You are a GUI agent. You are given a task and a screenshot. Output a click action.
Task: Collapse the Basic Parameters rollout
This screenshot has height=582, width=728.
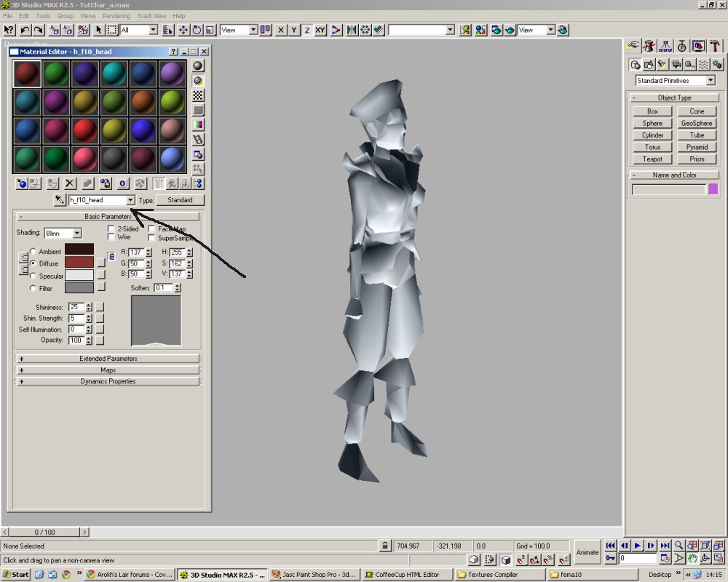coord(108,216)
